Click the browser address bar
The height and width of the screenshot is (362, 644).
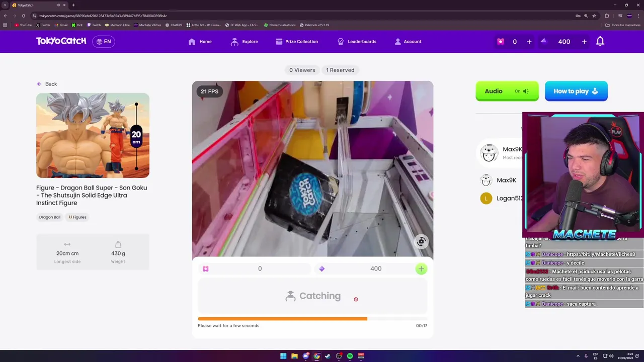(x=302, y=16)
